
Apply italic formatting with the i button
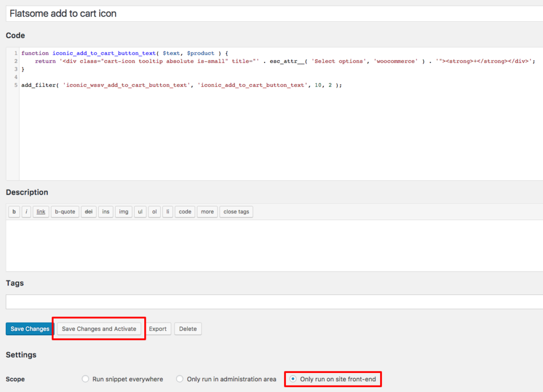(27, 212)
